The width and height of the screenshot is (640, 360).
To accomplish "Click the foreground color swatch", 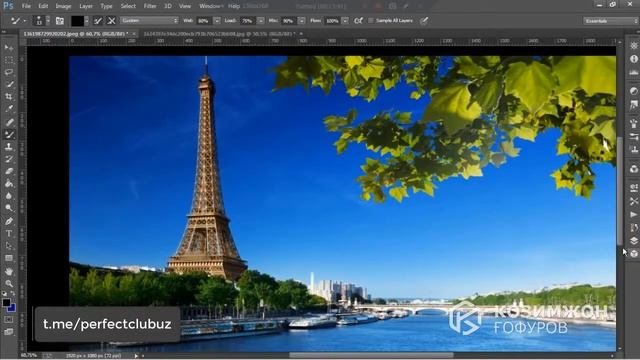I will 6,302.
